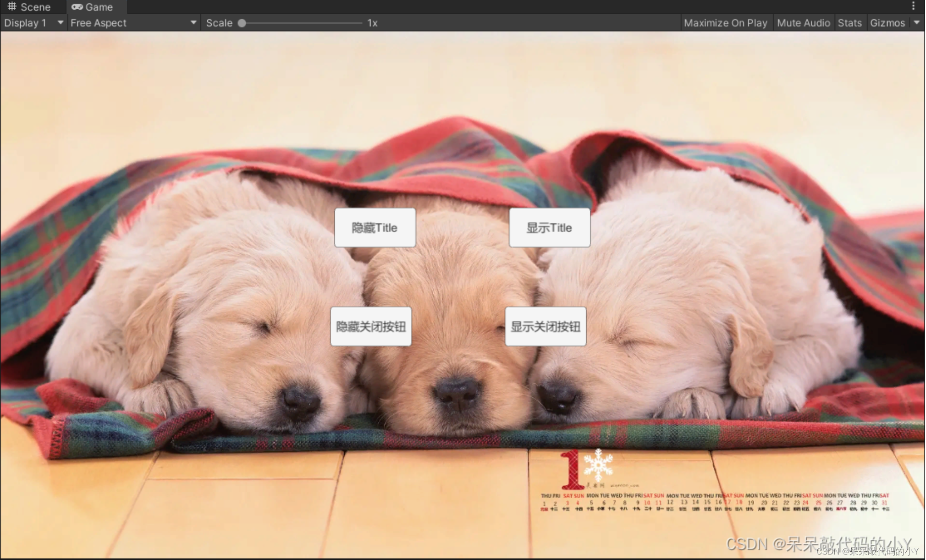Open the three-dot panel options menu
This screenshot has width=926, height=560.
[x=913, y=5]
